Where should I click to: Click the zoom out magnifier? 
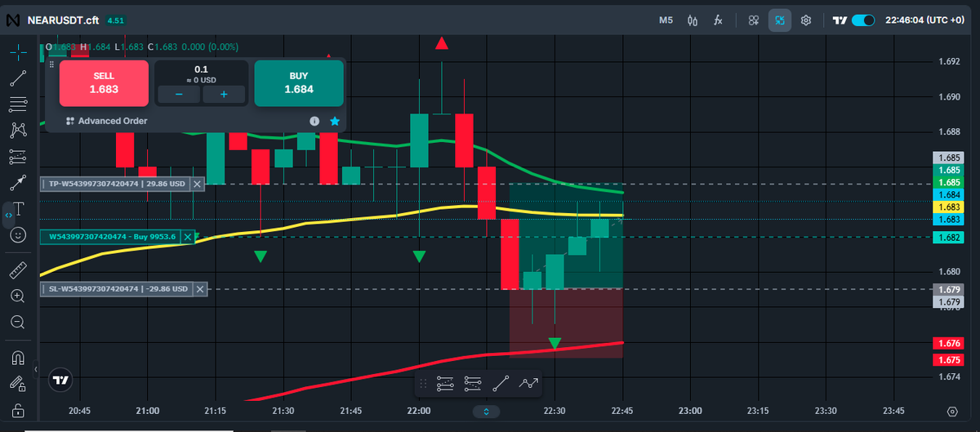click(x=17, y=322)
